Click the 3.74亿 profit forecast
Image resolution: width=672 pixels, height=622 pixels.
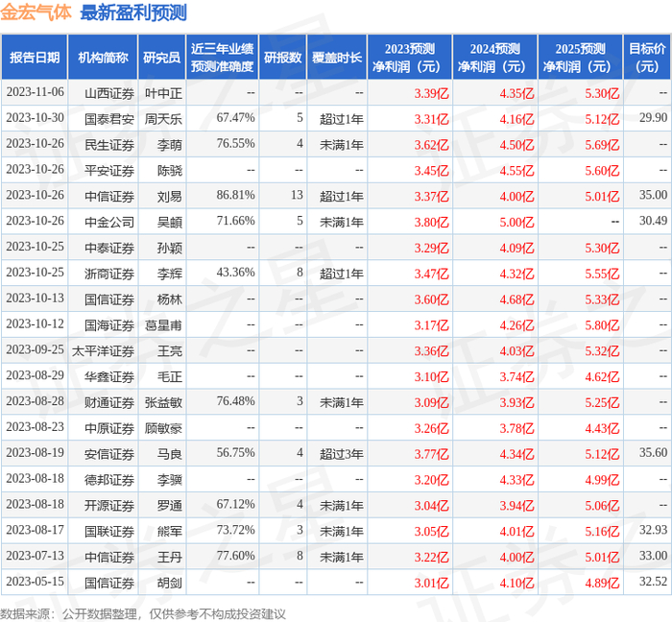[516, 376]
